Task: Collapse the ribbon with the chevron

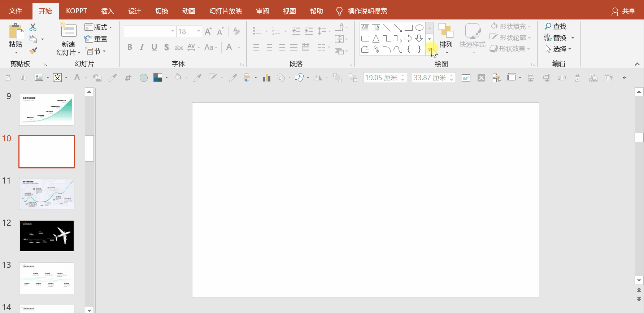Action: [x=637, y=64]
